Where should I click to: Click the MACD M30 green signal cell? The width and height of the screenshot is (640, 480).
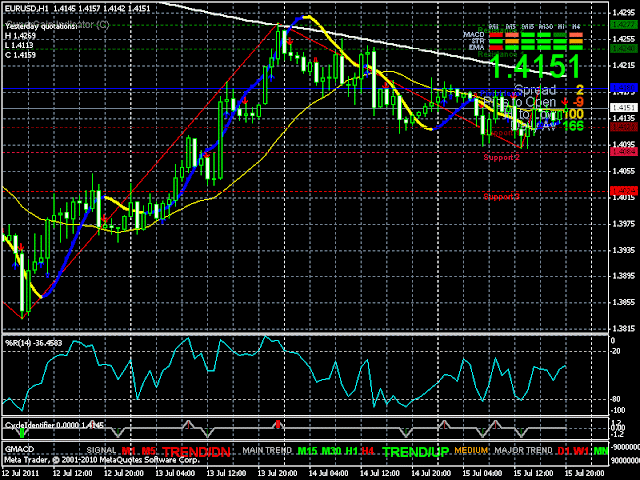[544, 35]
